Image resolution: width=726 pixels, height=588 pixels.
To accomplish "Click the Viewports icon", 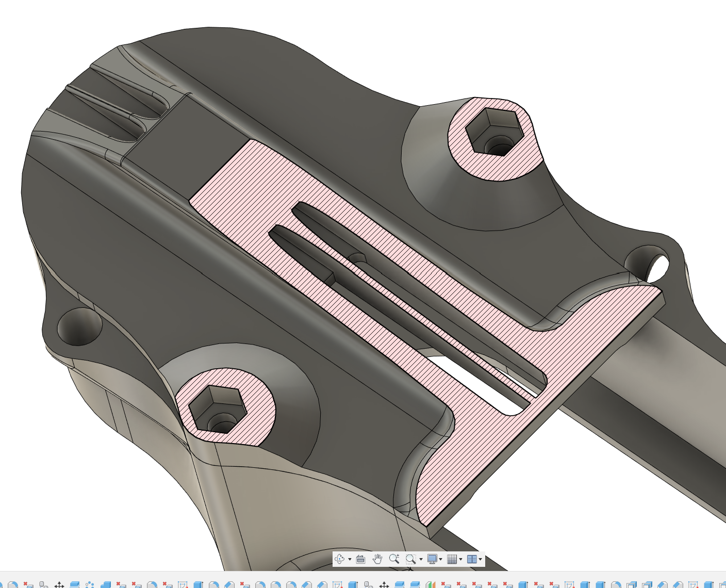I will coord(471,559).
